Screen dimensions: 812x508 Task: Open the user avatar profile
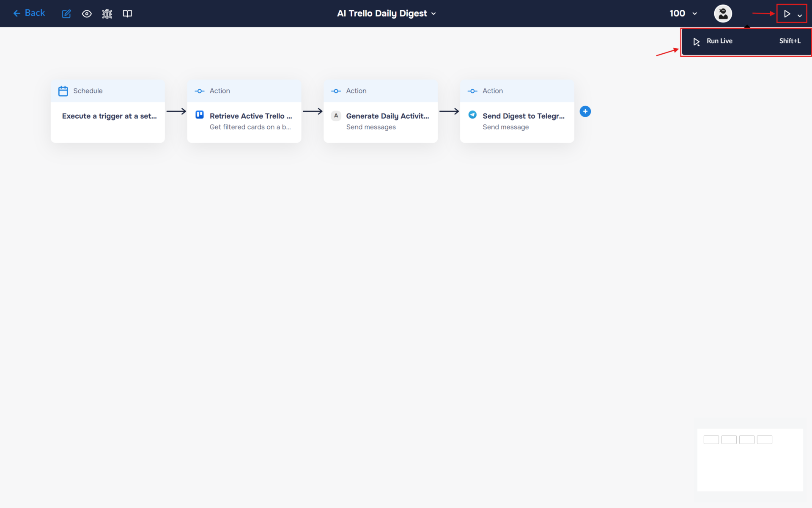723,14
